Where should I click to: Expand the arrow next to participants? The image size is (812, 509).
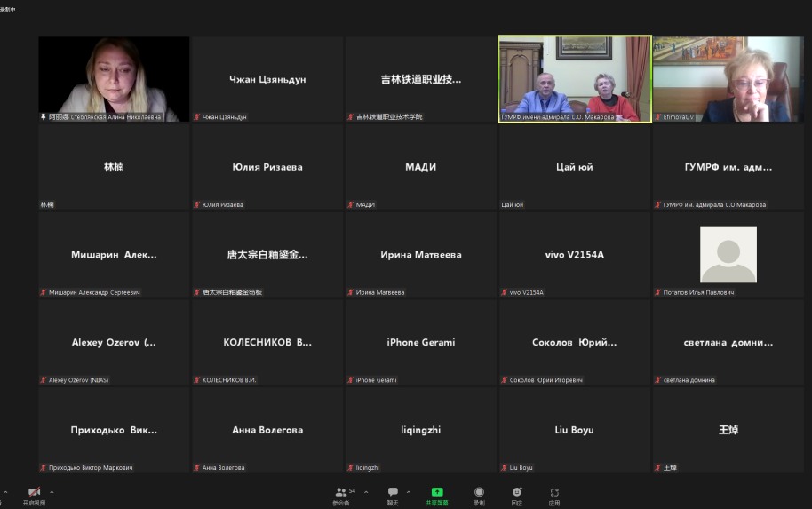366,491
